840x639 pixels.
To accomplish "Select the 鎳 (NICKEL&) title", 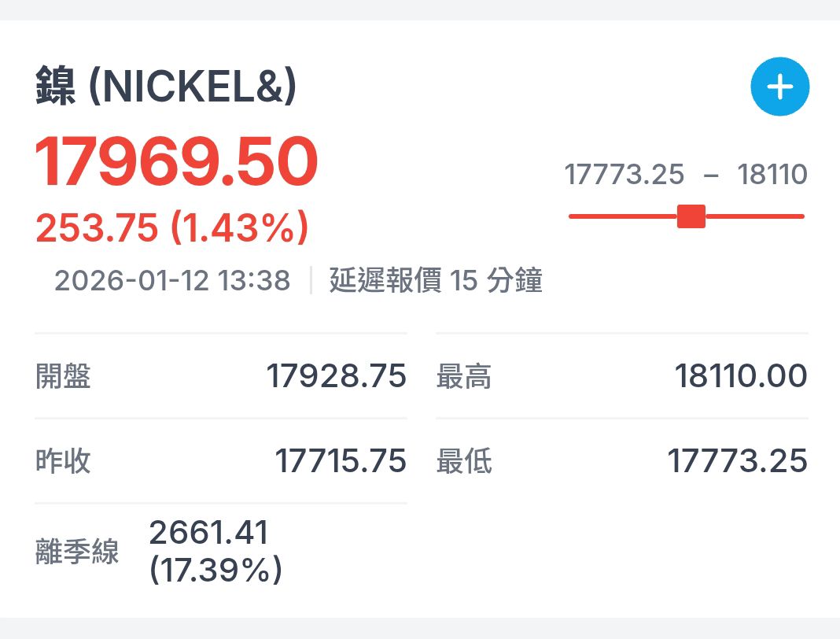I will [x=166, y=86].
